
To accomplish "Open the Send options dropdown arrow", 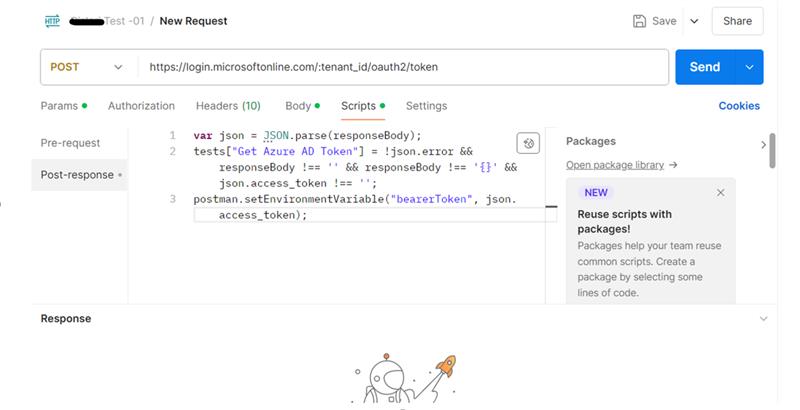I will [749, 67].
